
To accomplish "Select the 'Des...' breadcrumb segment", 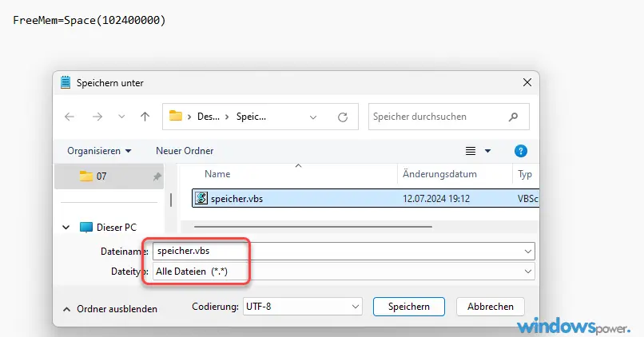I will tap(209, 117).
